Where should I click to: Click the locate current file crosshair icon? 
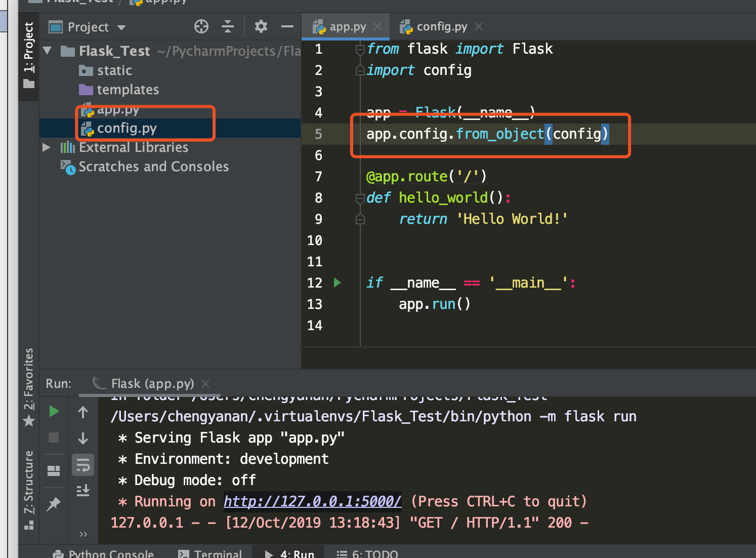point(201,26)
